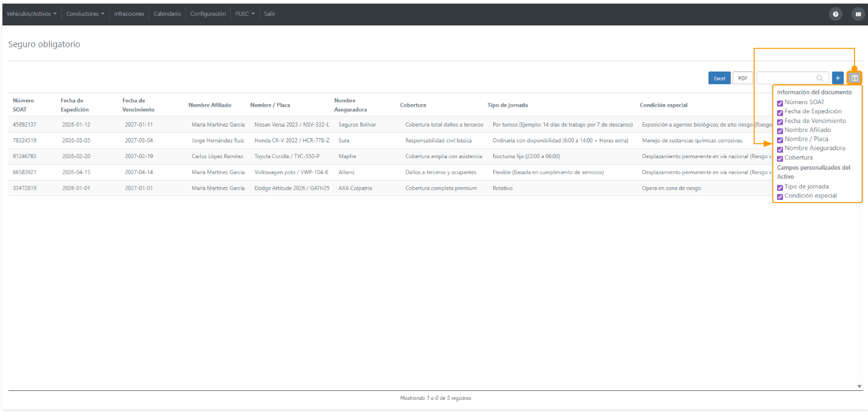The image size is (868, 412).
Task: Select the Toyota Corolla / TYC-550-P cell
Action: [287, 156]
